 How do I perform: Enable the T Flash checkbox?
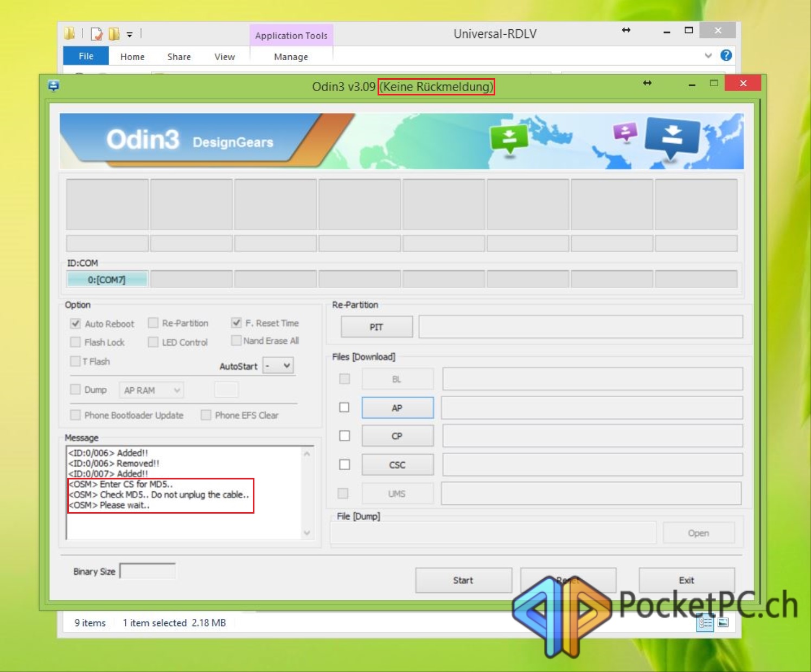(75, 361)
